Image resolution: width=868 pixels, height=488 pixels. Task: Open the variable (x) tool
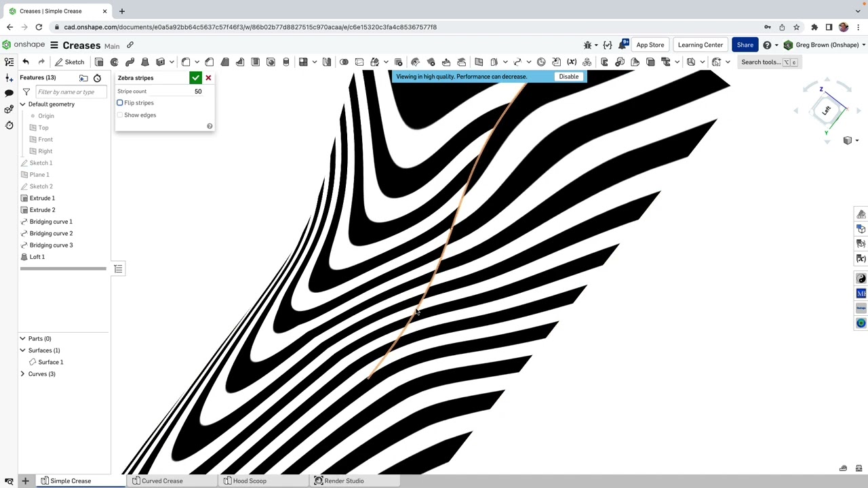pyautogui.click(x=572, y=62)
